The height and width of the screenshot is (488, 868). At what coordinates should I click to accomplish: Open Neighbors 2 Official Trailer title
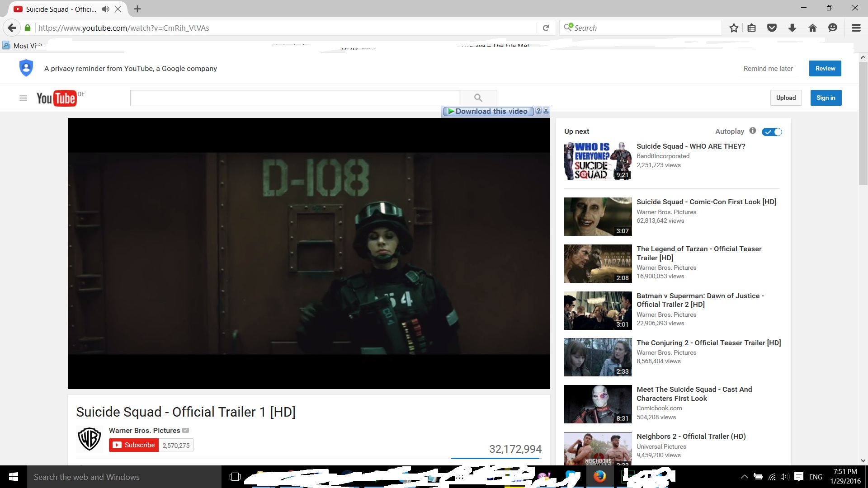(691, 436)
